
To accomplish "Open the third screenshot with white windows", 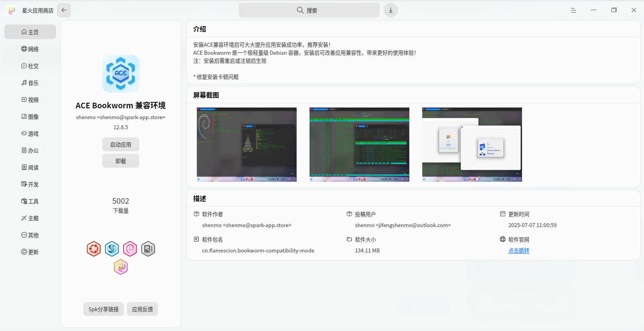I will coord(472,145).
